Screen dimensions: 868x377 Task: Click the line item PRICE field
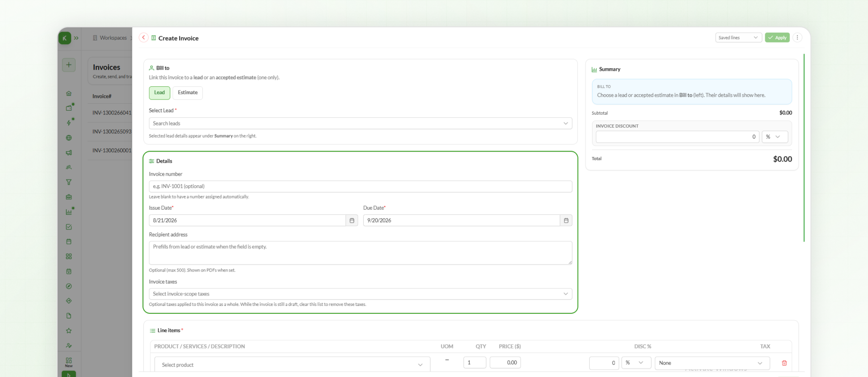click(x=505, y=362)
